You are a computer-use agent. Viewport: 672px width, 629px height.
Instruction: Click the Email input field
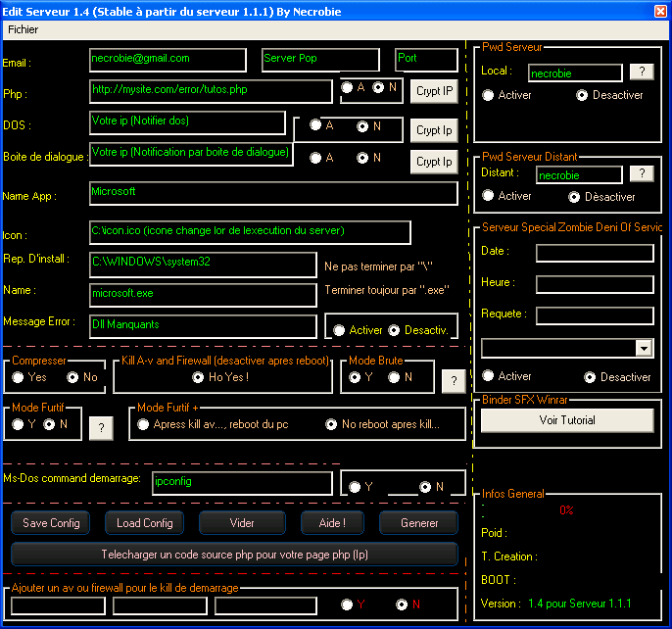click(x=168, y=60)
